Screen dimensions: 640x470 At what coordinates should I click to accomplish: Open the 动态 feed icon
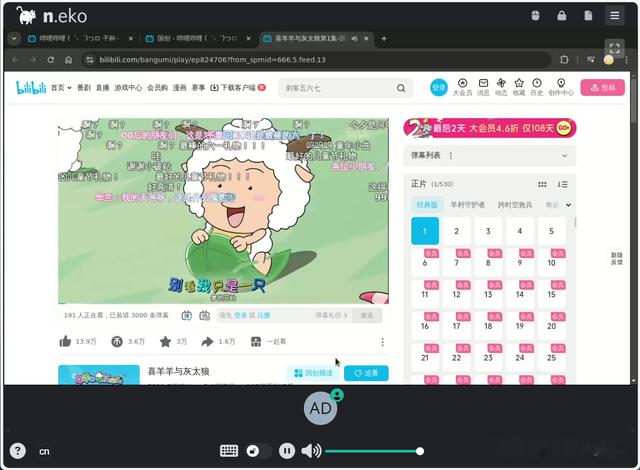pyautogui.click(x=501, y=87)
